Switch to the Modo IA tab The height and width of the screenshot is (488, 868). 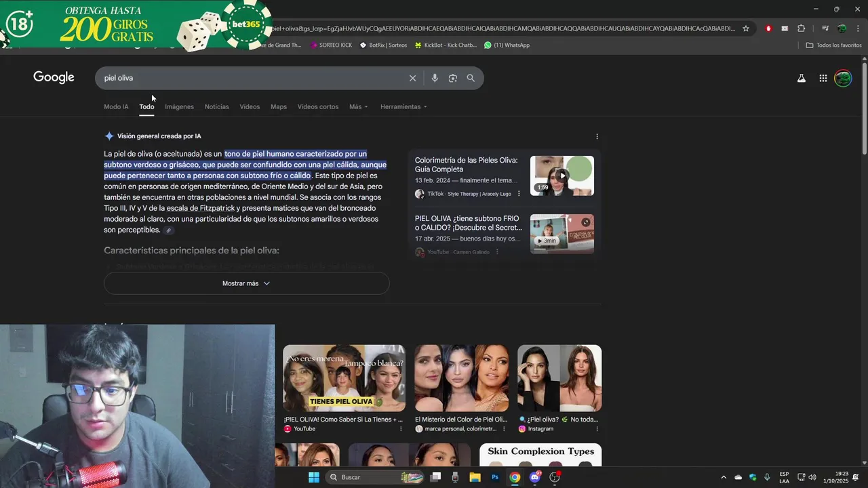(116, 107)
